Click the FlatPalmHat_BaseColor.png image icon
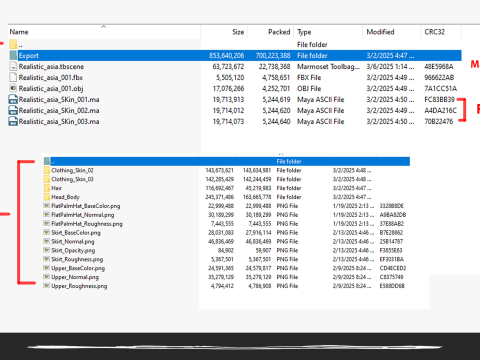This screenshot has width=480, height=360. (47, 206)
